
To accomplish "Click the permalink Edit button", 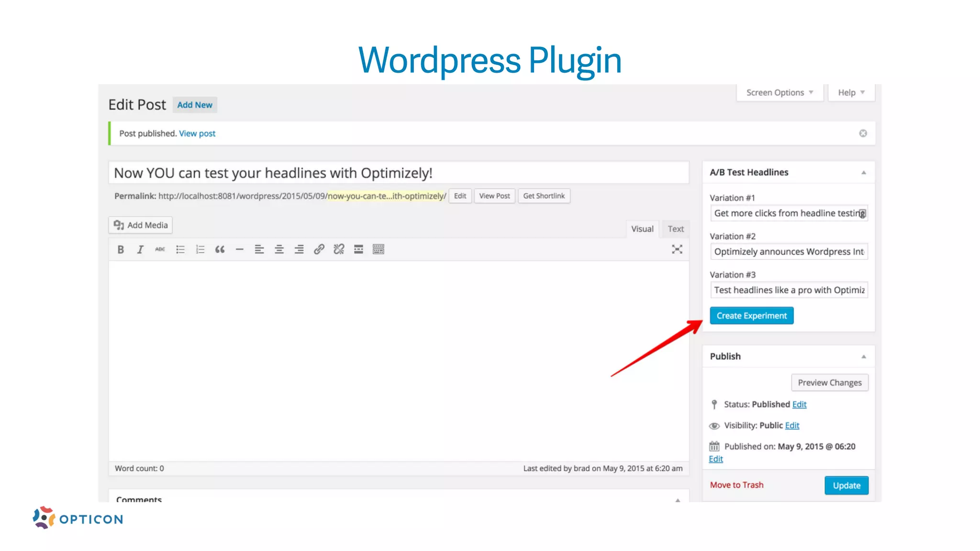I will coord(460,196).
